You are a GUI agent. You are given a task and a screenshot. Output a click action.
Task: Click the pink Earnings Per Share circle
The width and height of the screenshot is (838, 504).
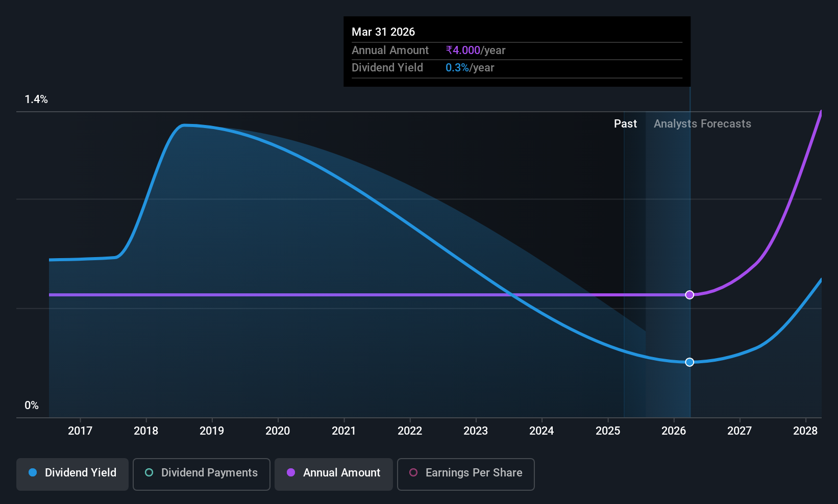(413, 472)
